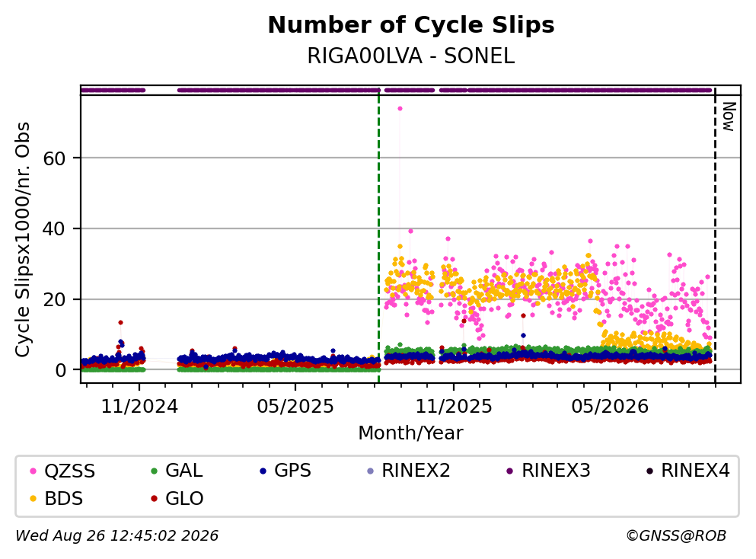Click the 05/2026 x-axis tick label
Screen dimensions: 756x559
(x=610, y=407)
